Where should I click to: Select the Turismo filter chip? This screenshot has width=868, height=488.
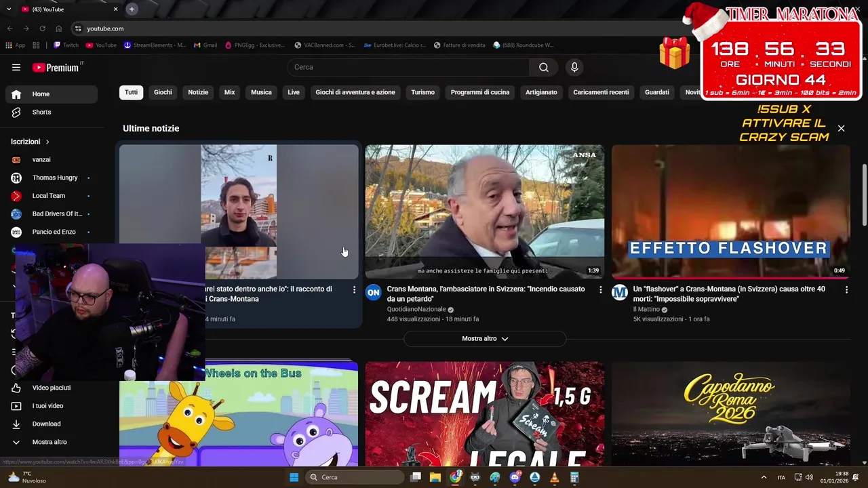click(x=422, y=92)
